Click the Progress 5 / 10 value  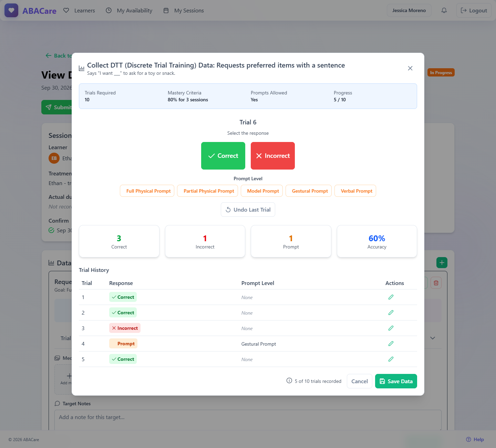click(340, 100)
